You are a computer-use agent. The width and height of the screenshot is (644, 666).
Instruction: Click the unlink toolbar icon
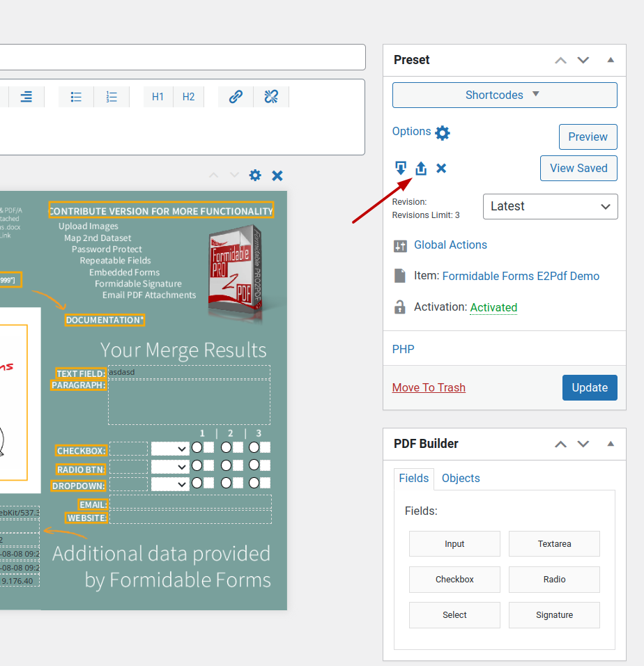[271, 97]
